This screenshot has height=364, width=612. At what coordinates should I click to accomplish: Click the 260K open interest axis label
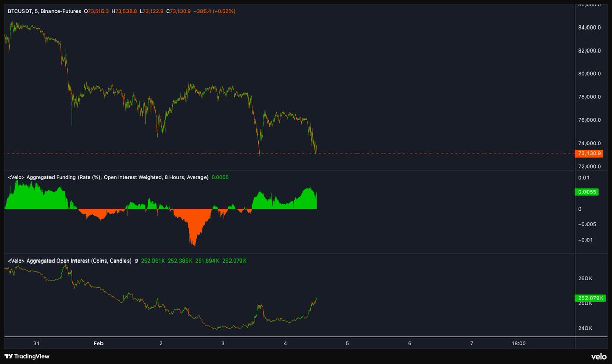pos(585,279)
